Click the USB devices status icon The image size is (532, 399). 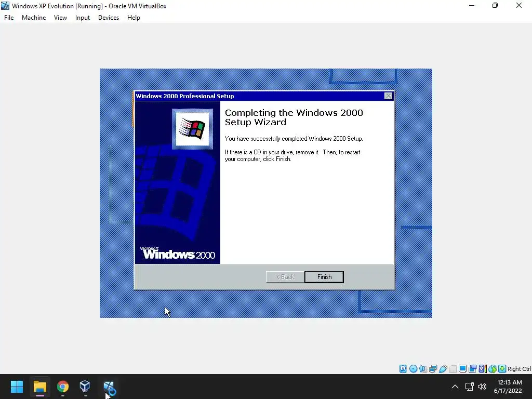(x=443, y=369)
